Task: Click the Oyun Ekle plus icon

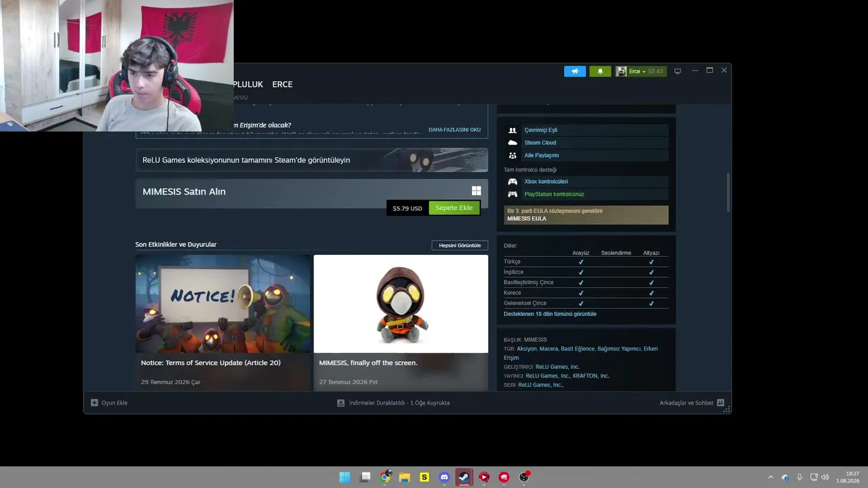Action: [94, 403]
